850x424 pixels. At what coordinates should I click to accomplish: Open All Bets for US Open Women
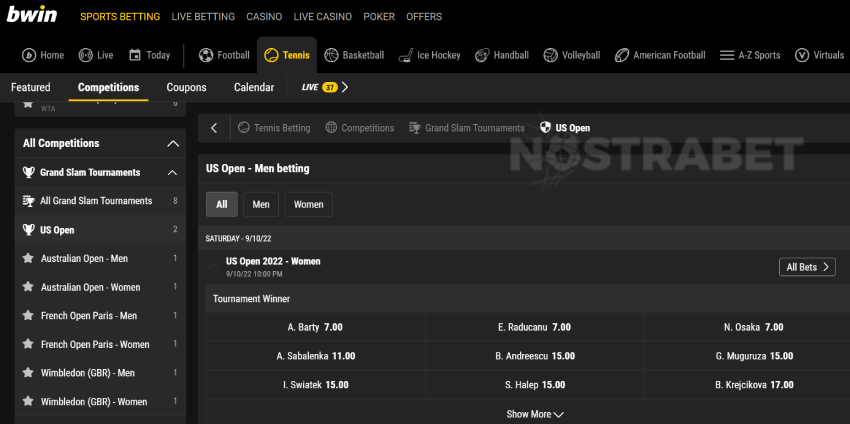click(807, 267)
